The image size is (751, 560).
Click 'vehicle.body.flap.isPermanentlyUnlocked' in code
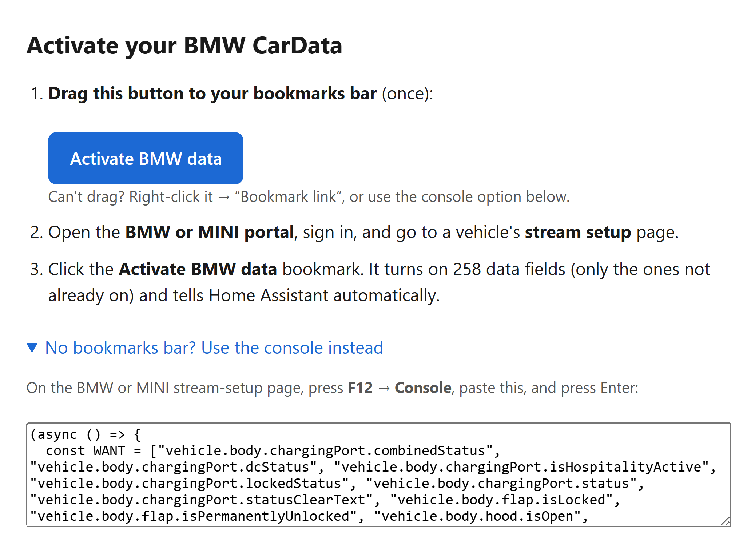tap(194, 516)
